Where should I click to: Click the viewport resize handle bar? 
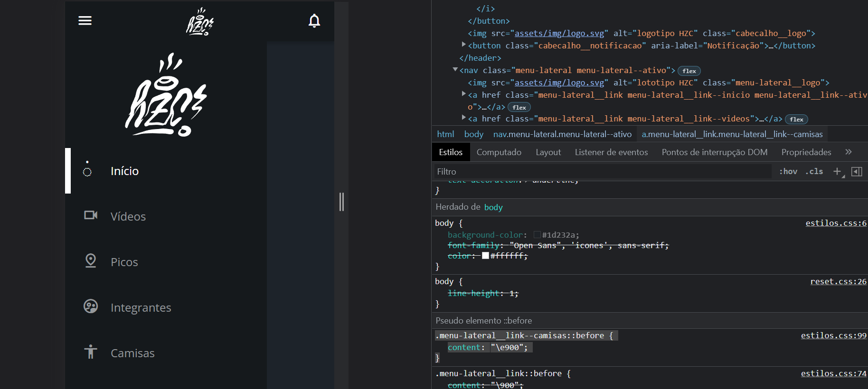pyautogui.click(x=341, y=202)
